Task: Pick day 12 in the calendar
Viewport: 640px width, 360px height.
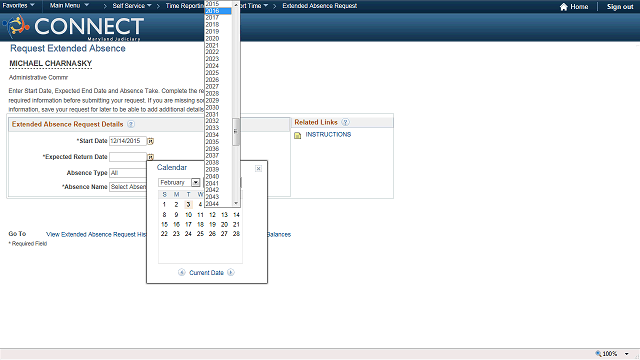Action: click(x=212, y=215)
